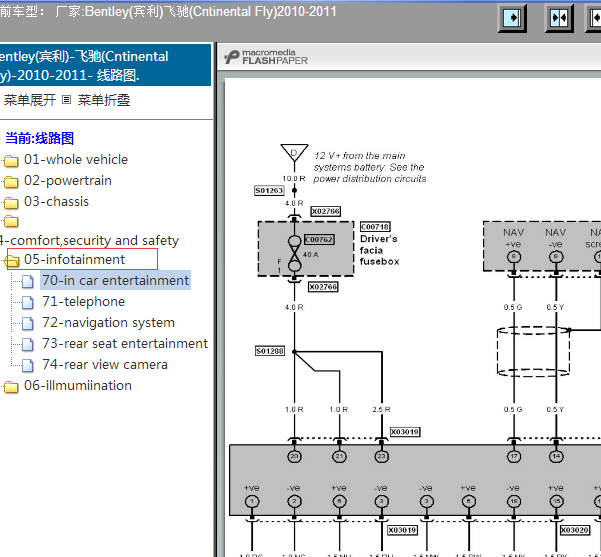Click the 01-whole vehicle folder icon

click(11, 161)
